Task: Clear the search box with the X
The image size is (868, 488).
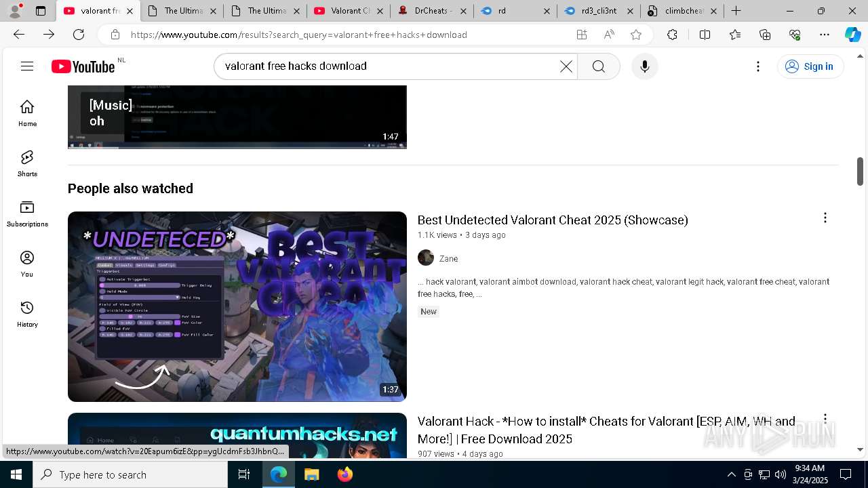Action: 566,66
